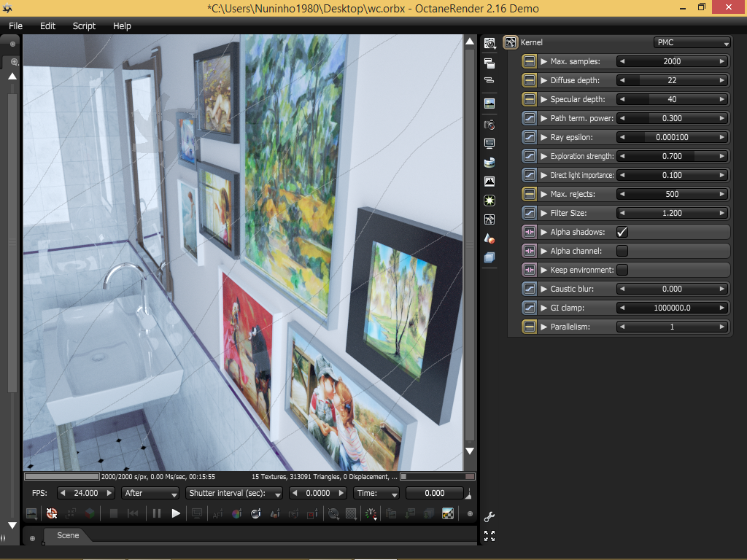
Task: Pause rendering with the pause button
Action: [156, 513]
